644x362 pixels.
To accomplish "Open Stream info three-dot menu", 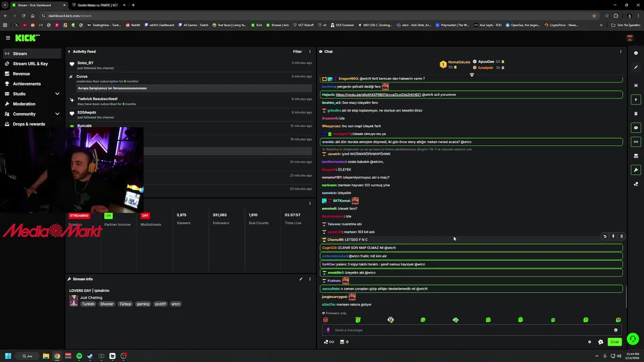I will coord(310,279).
